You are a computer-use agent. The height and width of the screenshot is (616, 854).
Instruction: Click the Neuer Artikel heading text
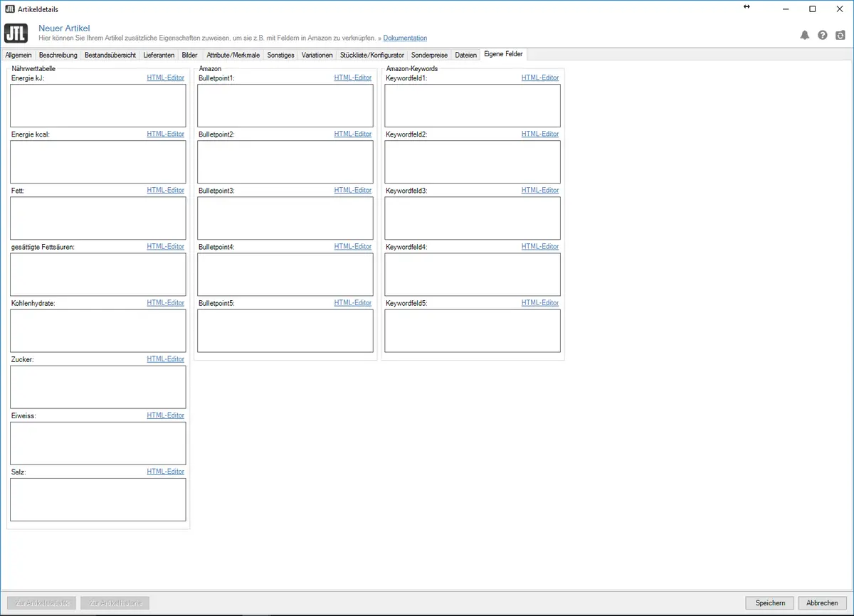pyautogui.click(x=64, y=28)
